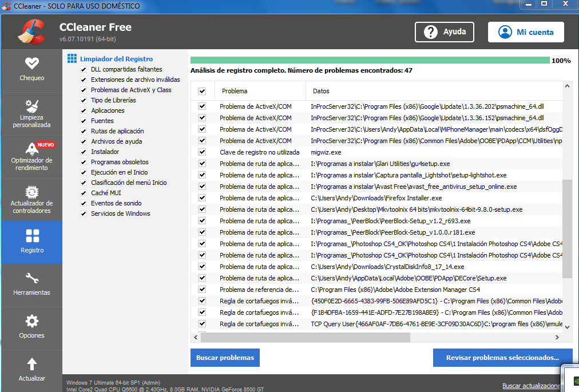579x392 pixels.
Task: Click the CCleaner logo in header
Action: (32, 32)
